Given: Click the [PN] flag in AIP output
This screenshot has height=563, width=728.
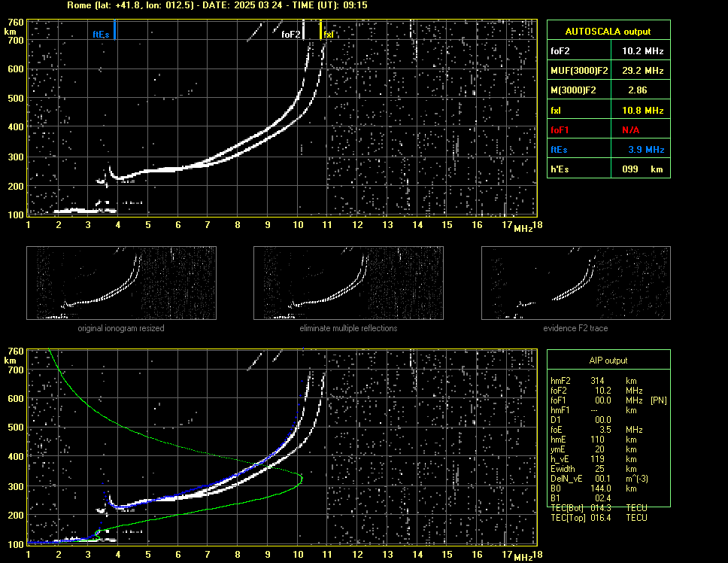Looking at the screenshot, I should pos(658,400).
